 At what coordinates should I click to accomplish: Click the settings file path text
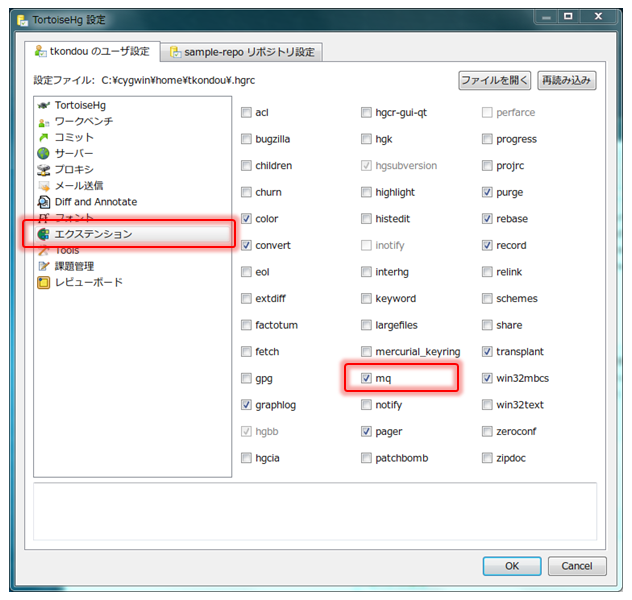[x=178, y=81]
